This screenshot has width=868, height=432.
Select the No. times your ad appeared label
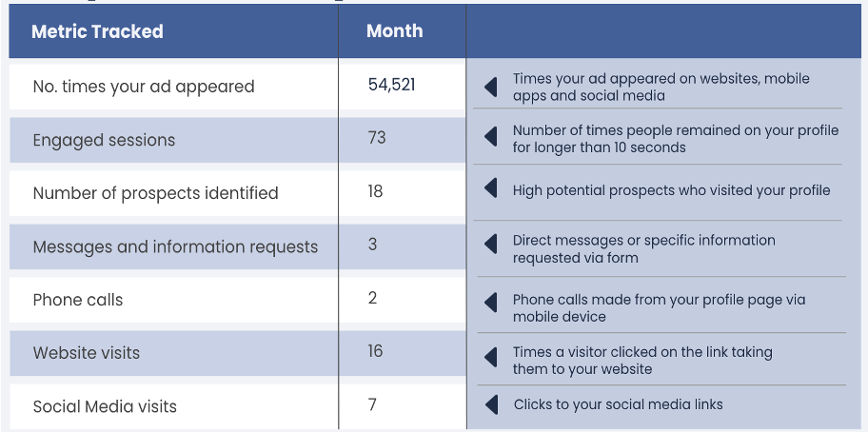144,87
